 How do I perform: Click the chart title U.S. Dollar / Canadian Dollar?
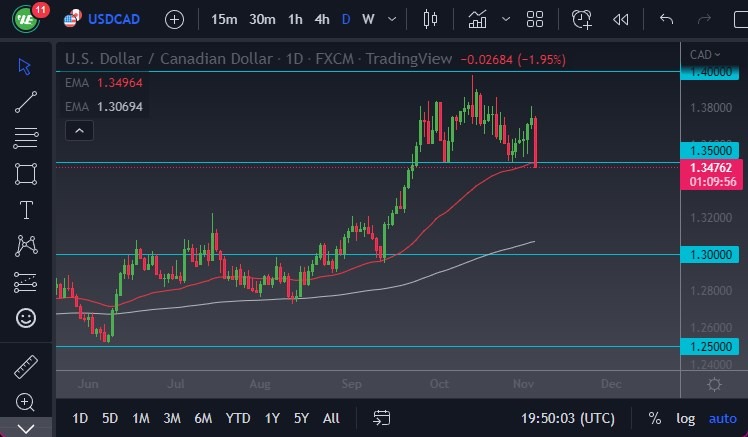[x=169, y=59]
